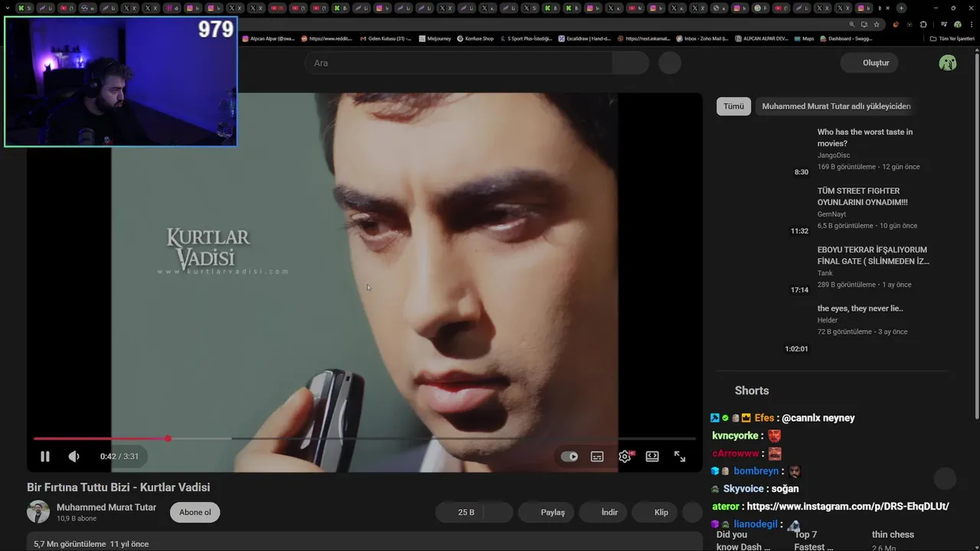This screenshot has width=980, height=551.
Task: Click the GemNayt channel name
Action: (832, 214)
